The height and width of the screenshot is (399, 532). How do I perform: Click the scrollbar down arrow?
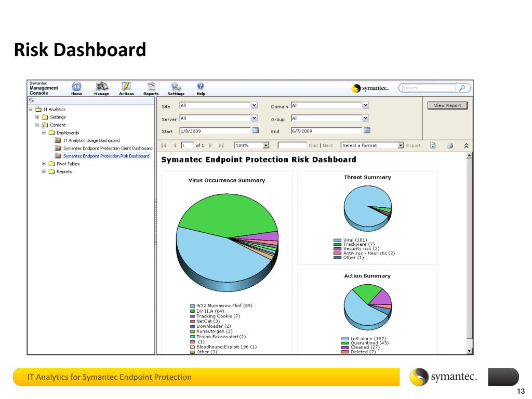click(469, 351)
